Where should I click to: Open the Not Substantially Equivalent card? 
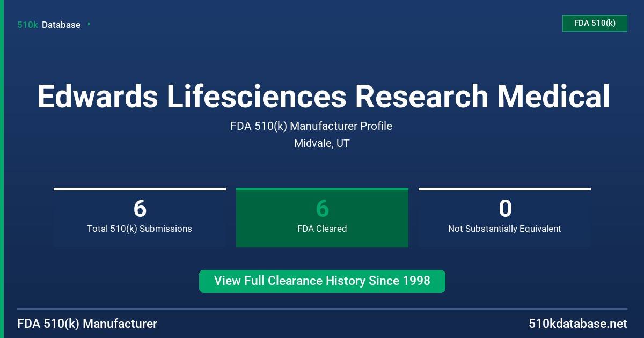click(x=504, y=217)
